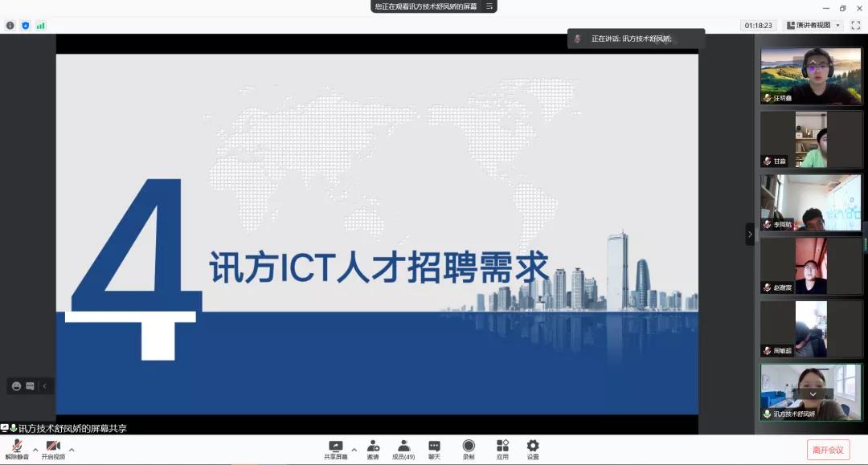Expand the 共享屏幕 options chevron
868x465 pixels.
[354, 450]
